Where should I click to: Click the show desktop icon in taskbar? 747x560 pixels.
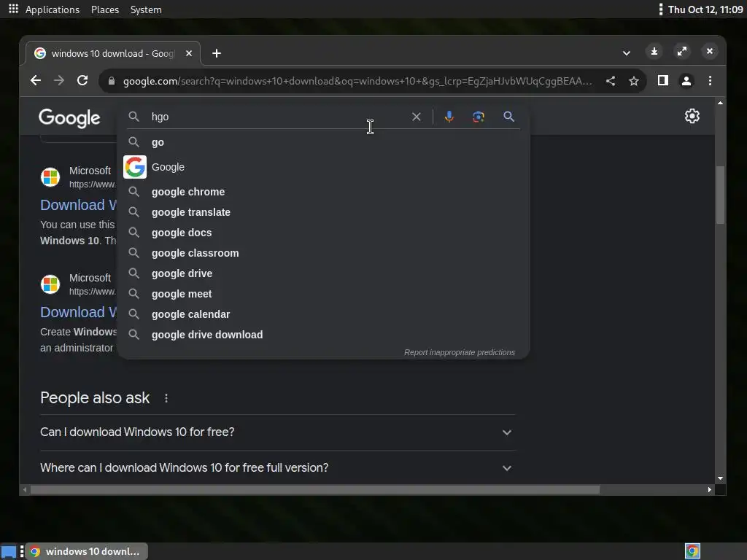click(9, 551)
